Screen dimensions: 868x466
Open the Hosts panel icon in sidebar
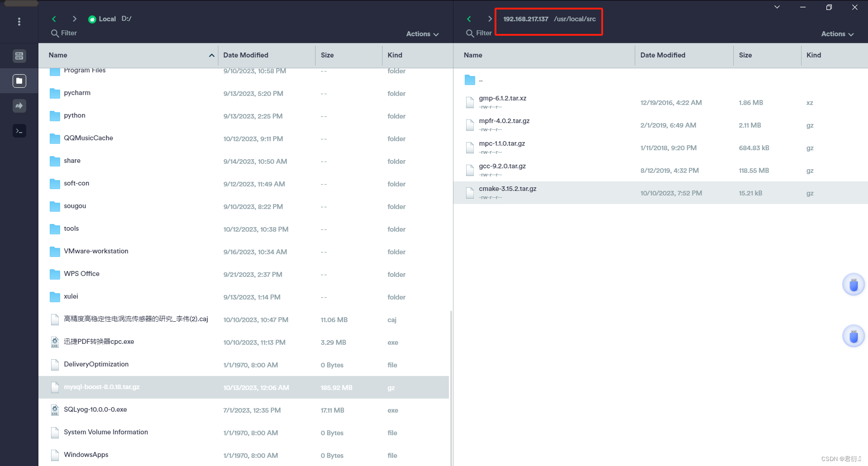tap(19, 56)
